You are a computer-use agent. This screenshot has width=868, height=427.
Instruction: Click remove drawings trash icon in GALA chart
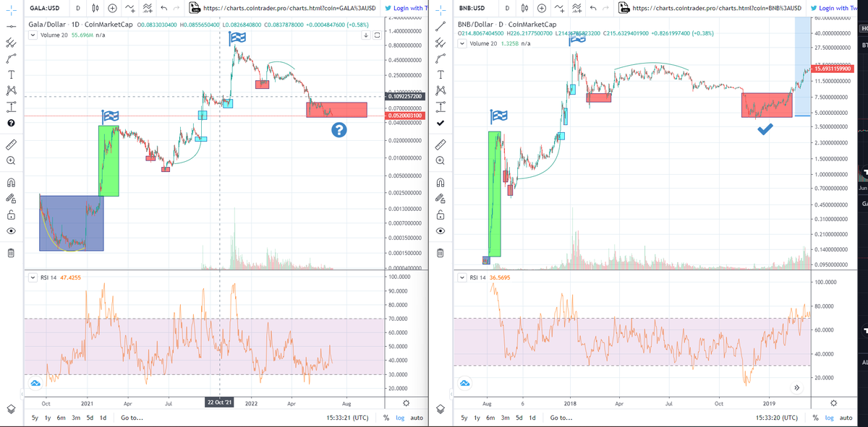tap(11, 253)
